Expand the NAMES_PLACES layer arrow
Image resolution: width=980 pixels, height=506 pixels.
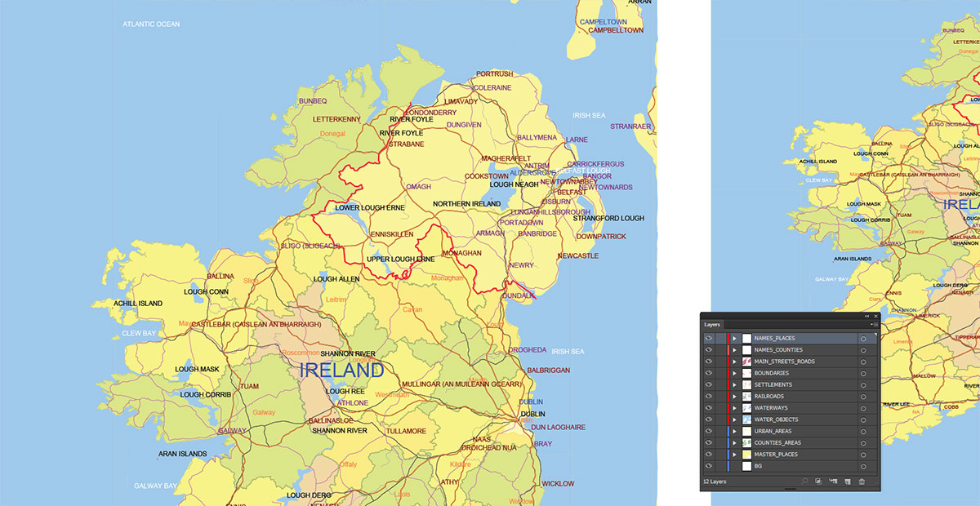(734, 339)
